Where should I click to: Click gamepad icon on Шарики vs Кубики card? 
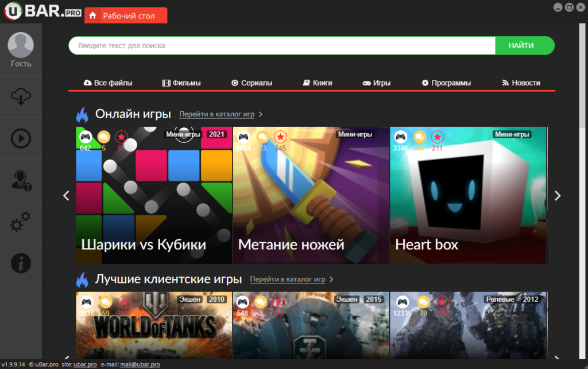[86, 137]
